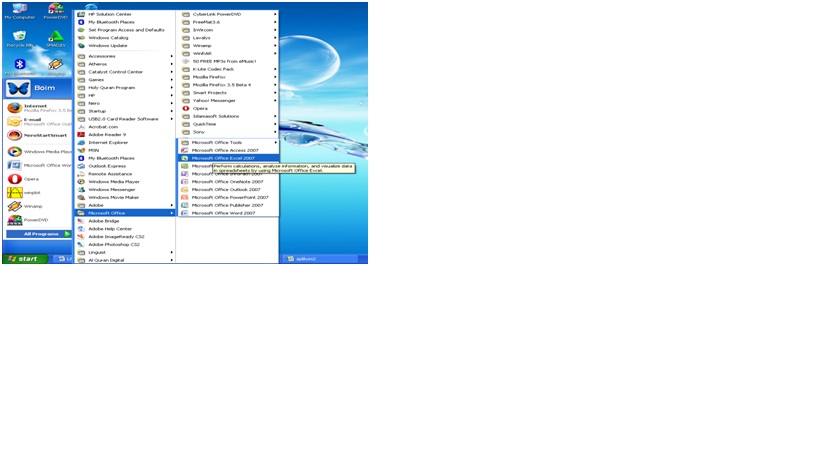Screen dimensions: 819x460
Task: Click the Windows start button
Action: 25,259
